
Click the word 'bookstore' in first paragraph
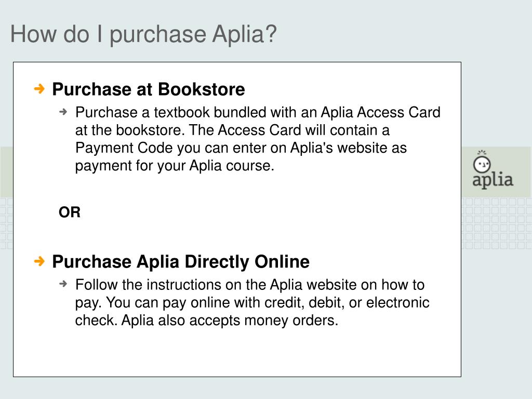point(149,130)
